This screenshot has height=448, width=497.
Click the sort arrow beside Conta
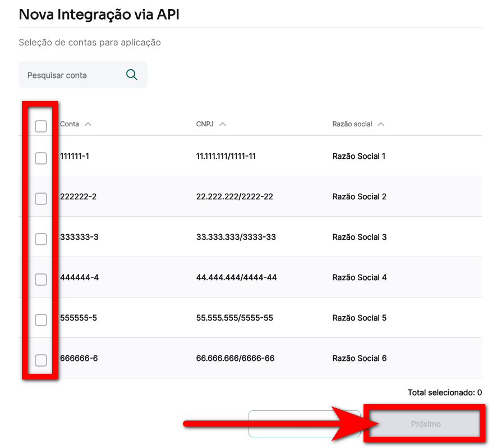pyautogui.click(x=88, y=124)
